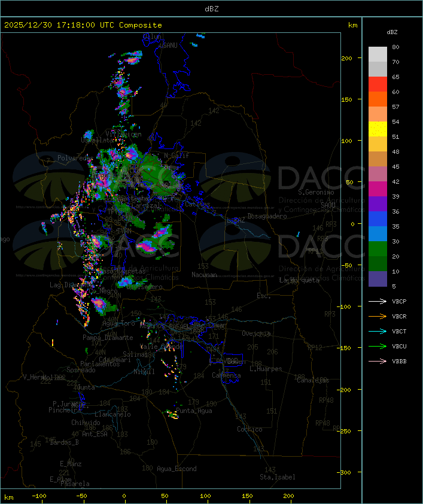Click the pink VBBB arrow icon
The image size is (423, 504).
(x=378, y=361)
